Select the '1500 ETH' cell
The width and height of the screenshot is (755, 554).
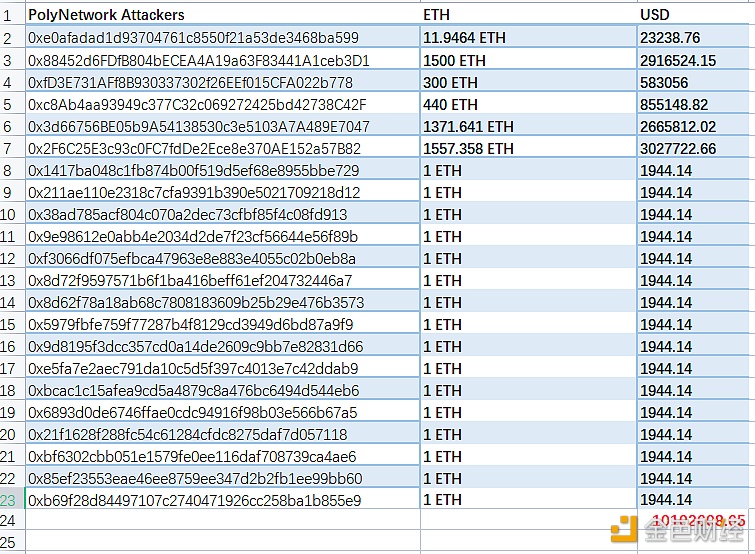(529, 60)
